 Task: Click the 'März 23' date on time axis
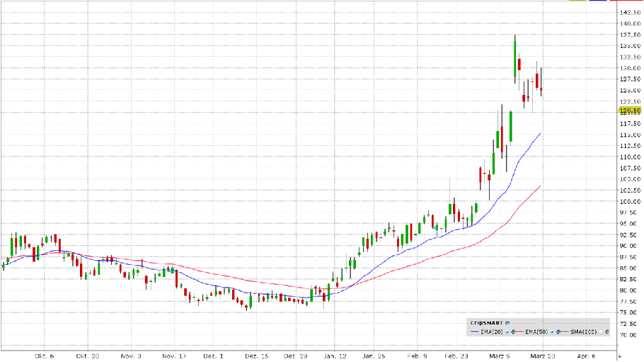click(542, 356)
